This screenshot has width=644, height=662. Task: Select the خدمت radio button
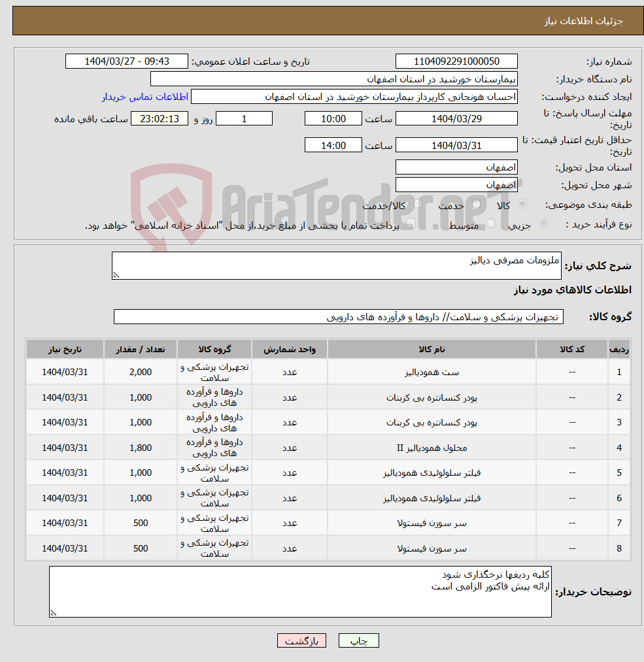point(477,204)
